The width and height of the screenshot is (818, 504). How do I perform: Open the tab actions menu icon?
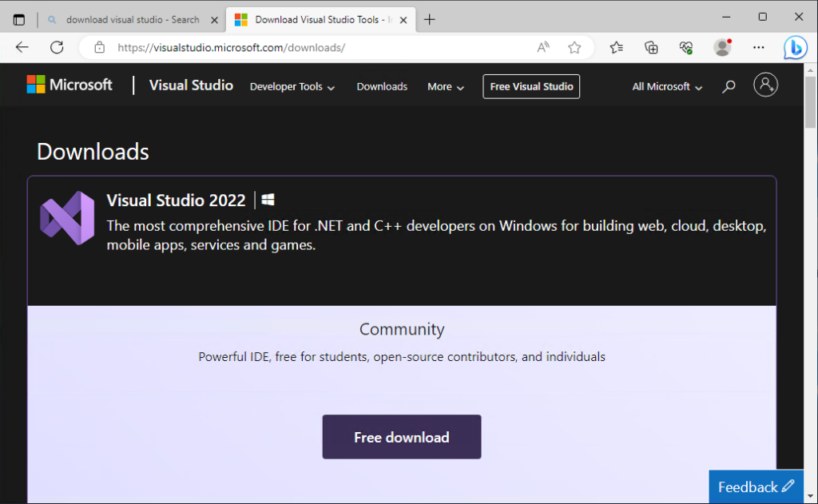[x=19, y=20]
